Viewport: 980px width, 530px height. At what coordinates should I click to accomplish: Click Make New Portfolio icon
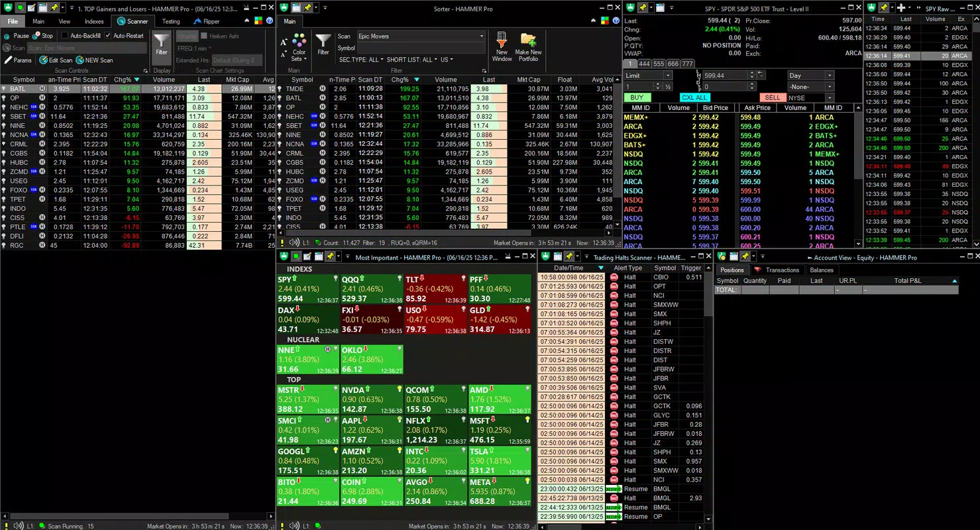pos(528,47)
